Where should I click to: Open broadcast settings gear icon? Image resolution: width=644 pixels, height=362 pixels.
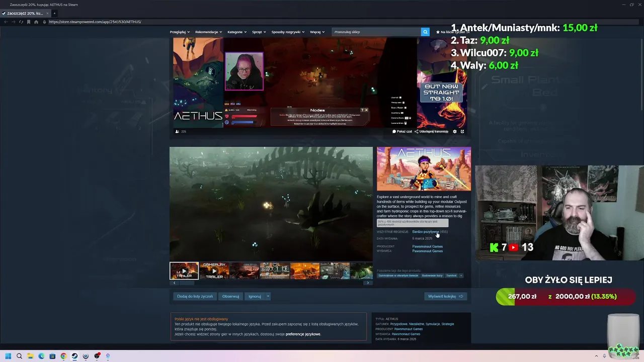click(x=455, y=131)
